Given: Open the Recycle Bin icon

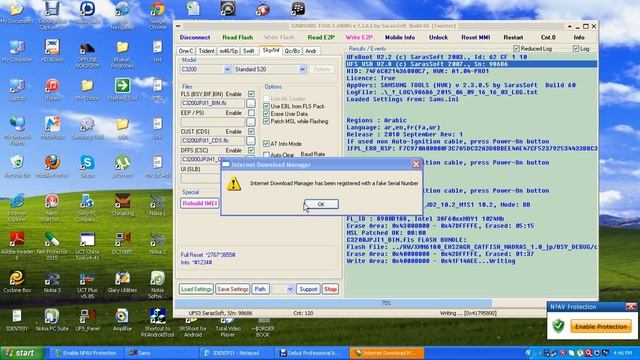Looking at the screenshot, I should click(17, 167).
